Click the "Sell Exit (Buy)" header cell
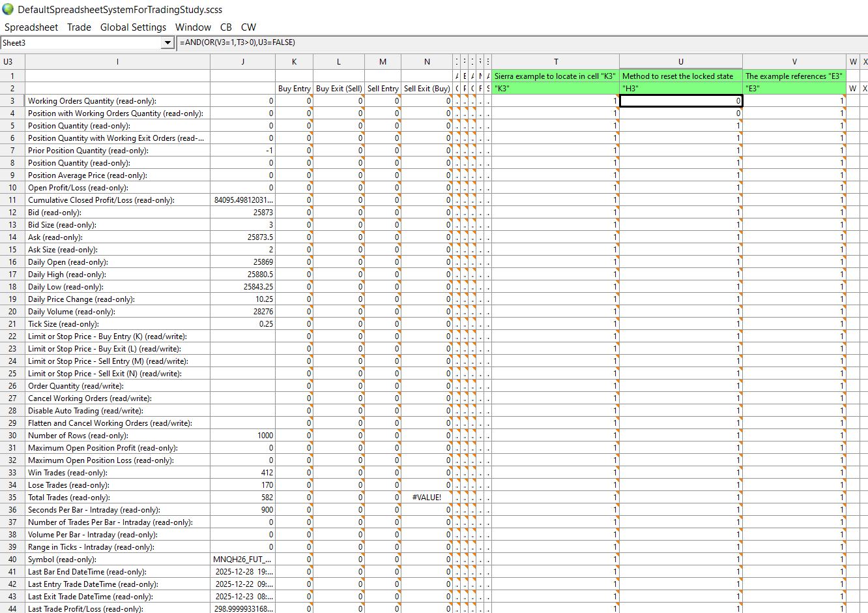The width and height of the screenshot is (868, 613). pyautogui.click(x=427, y=89)
